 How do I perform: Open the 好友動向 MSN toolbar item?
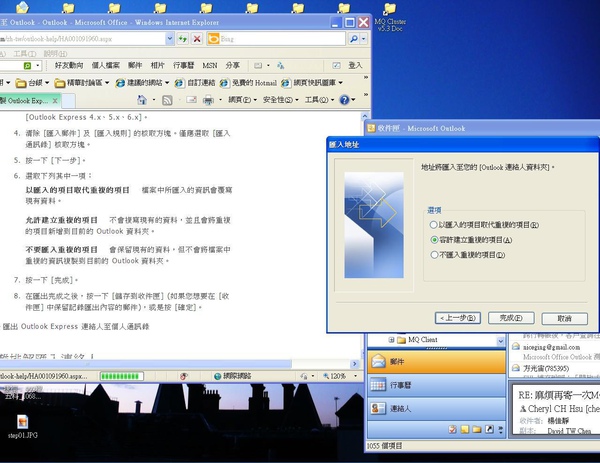coord(69,66)
